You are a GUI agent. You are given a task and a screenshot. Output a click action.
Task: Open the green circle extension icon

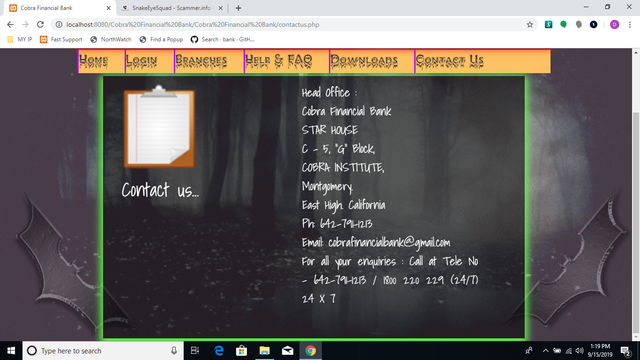(x=564, y=24)
